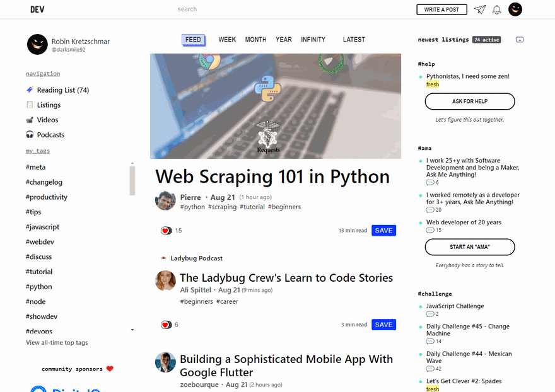Open View all-time top tags link
Screen dimensions: 555x392
tap(57, 342)
